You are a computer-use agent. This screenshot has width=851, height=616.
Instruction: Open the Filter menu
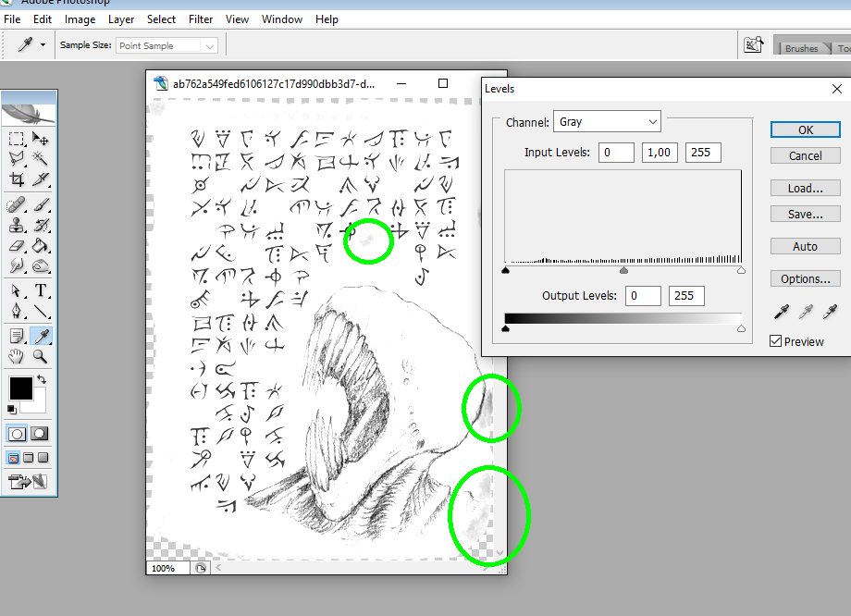[201, 19]
